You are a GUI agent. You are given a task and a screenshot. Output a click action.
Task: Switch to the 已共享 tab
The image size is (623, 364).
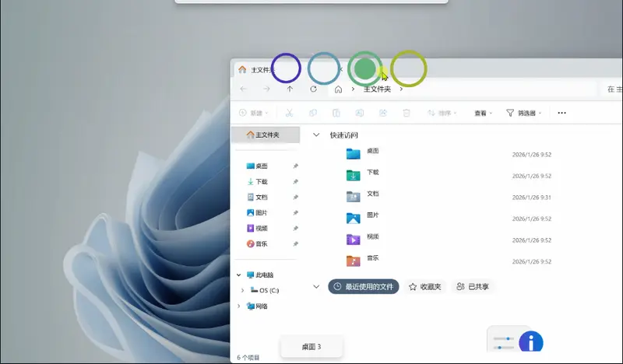coord(473,286)
